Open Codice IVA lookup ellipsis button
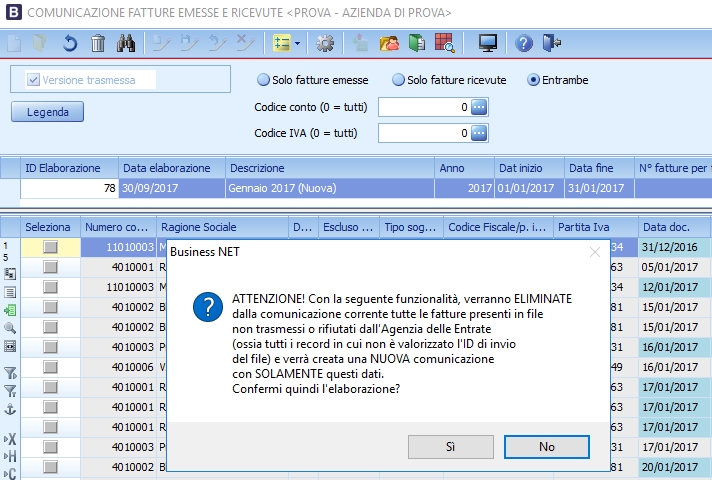Screen dimensions: 712x480 479,133
